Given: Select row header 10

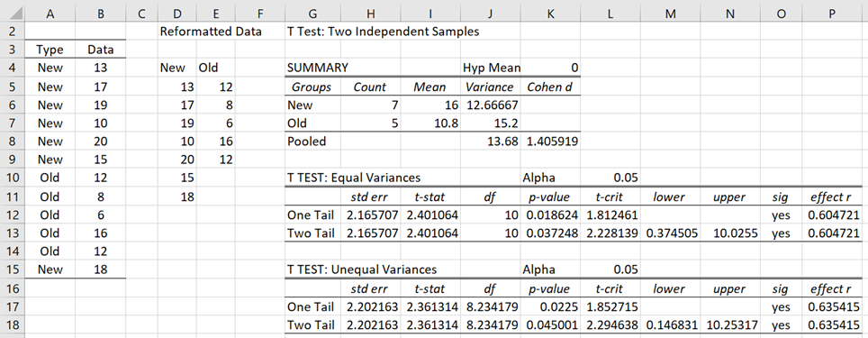Looking at the screenshot, I should [13, 178].
